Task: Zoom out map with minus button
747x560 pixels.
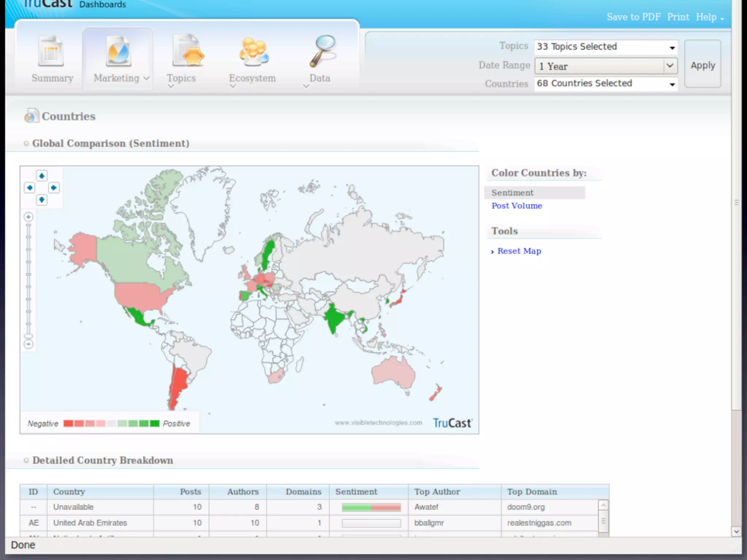Action: tap(28, 344)
